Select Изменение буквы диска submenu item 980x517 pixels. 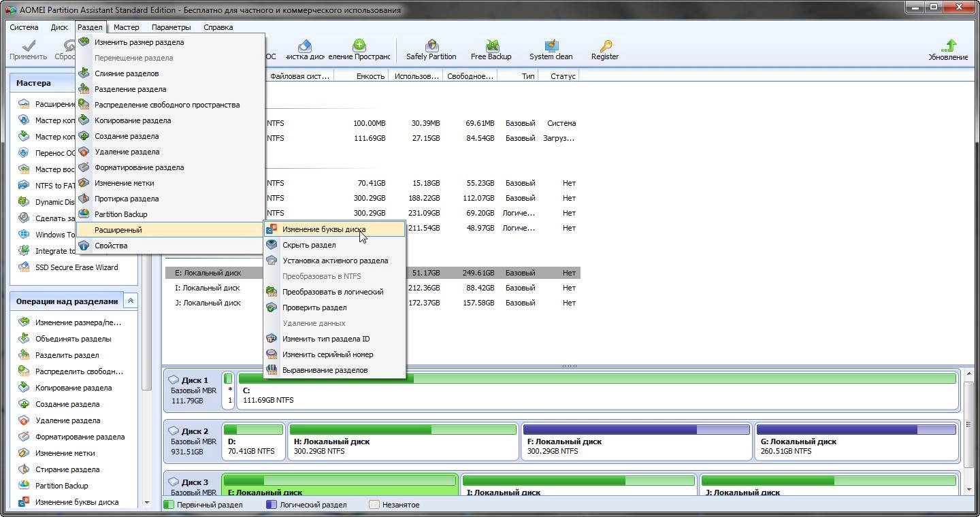(335, 229)
